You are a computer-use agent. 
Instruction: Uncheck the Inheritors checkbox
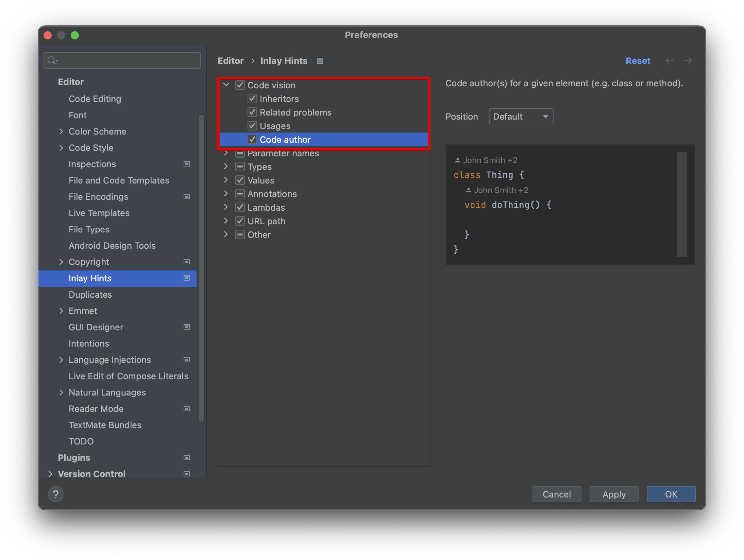252,99
